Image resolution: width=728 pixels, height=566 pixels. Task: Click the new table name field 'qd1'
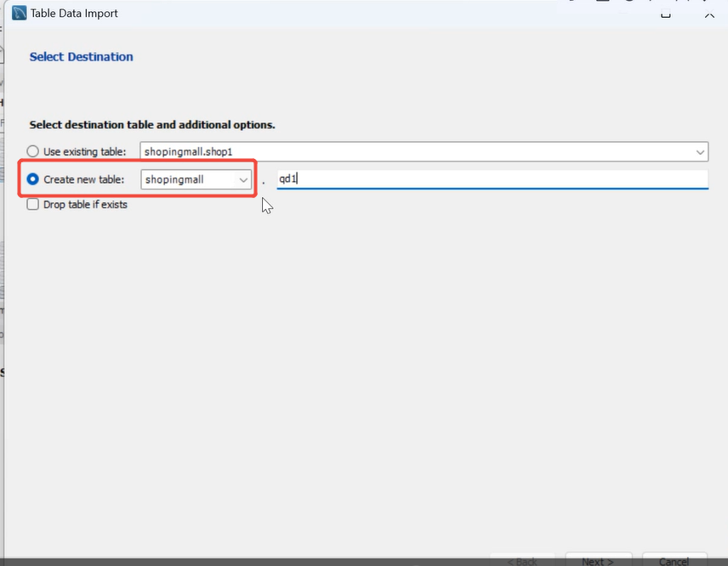492,179
